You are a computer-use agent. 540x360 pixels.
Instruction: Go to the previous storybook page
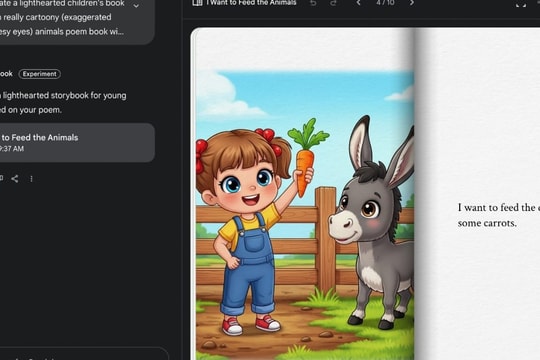(358, 3)
